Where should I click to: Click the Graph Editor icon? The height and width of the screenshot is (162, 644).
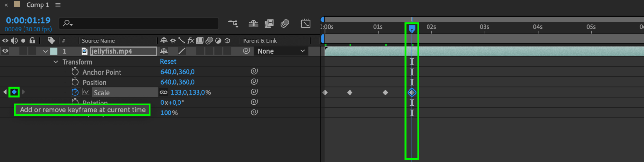tap(305, 23)
